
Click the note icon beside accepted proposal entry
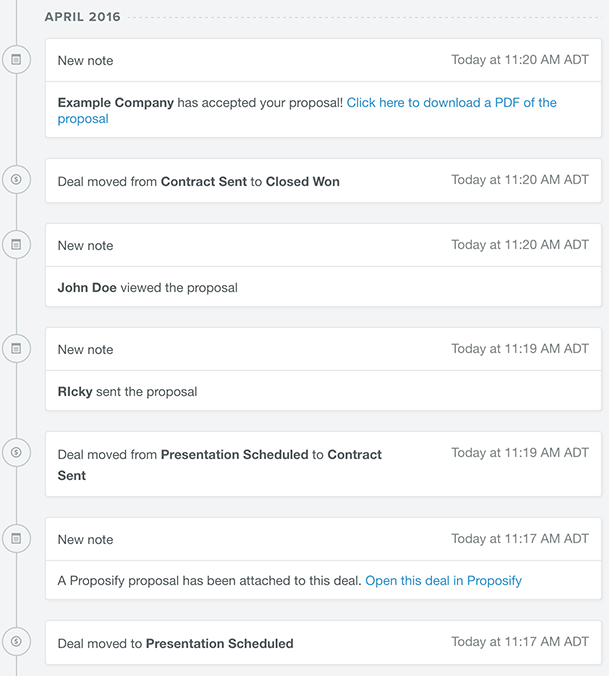(16, 59)
